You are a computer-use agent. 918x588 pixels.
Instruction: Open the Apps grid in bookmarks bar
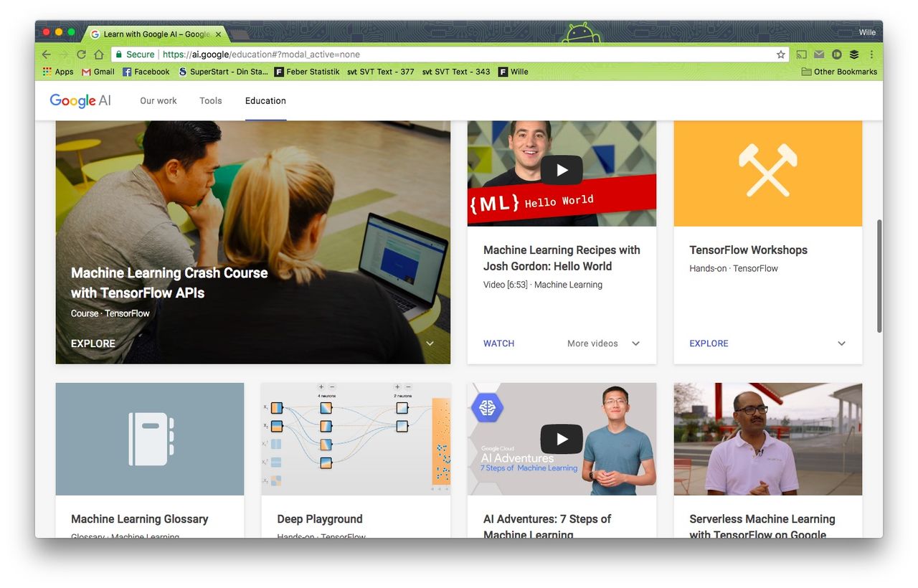(x=58, y=72)
